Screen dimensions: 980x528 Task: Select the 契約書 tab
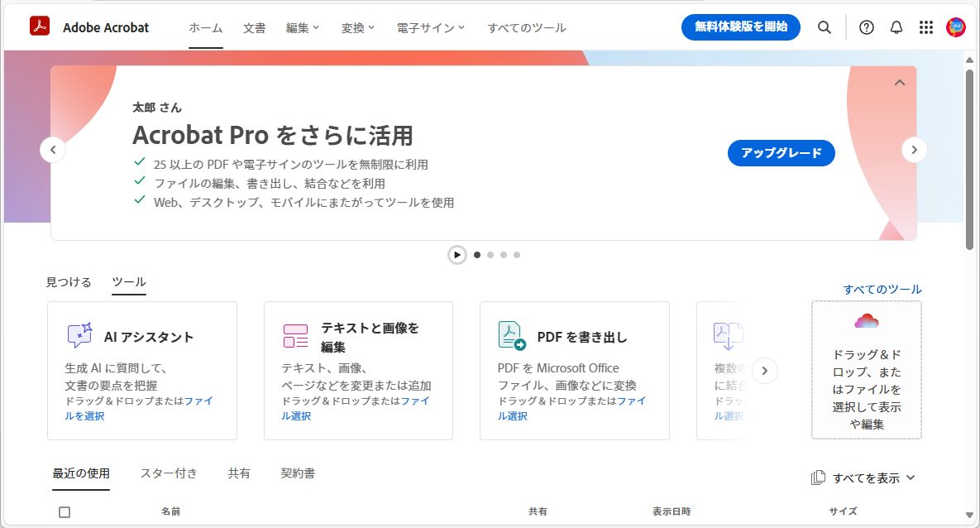point(298,473)
